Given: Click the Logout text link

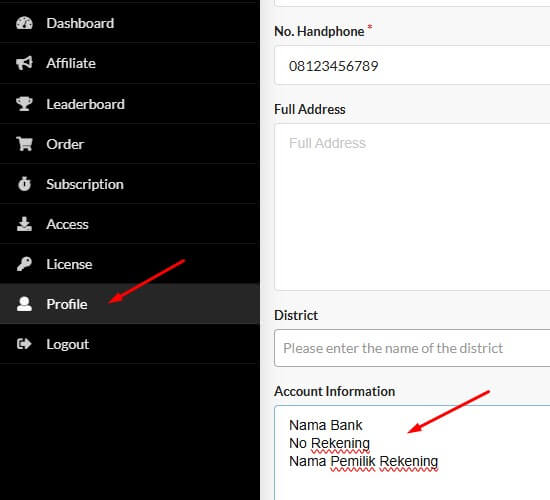Looking at the screenshot, I should [x=68, y=345].
